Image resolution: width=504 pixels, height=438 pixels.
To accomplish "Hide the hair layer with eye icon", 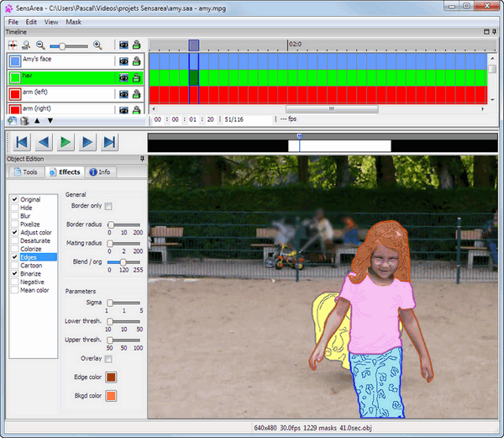I will coord(123,77).
